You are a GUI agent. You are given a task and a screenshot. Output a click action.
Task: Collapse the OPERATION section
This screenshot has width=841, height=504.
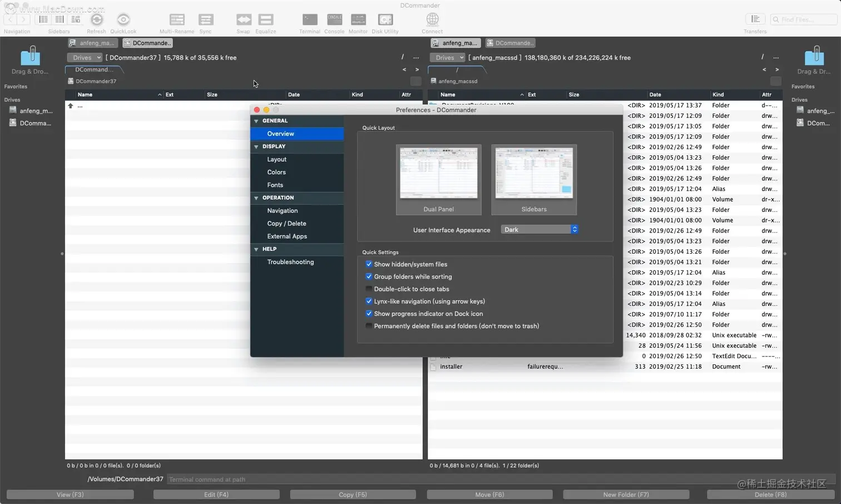[x=256, y=198]
